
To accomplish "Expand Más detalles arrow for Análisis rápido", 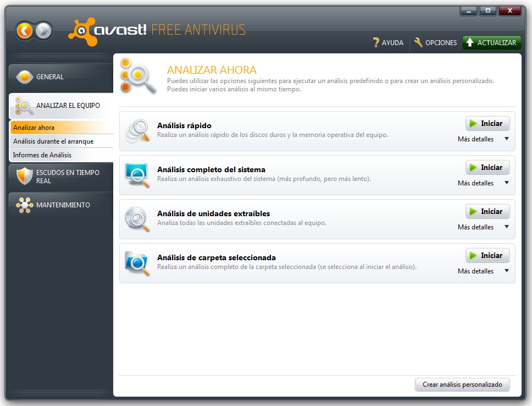I will click(x=507, y=139).
